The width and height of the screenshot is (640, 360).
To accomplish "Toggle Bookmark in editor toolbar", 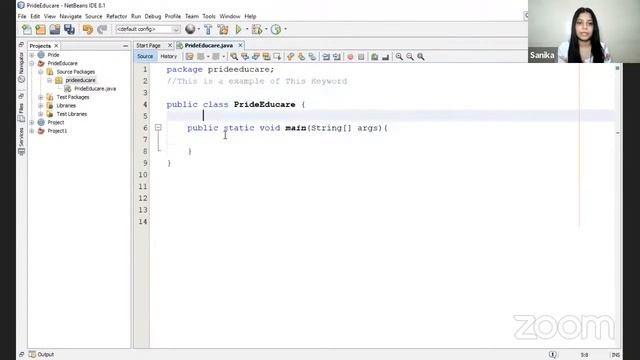I will coord(312,57).
